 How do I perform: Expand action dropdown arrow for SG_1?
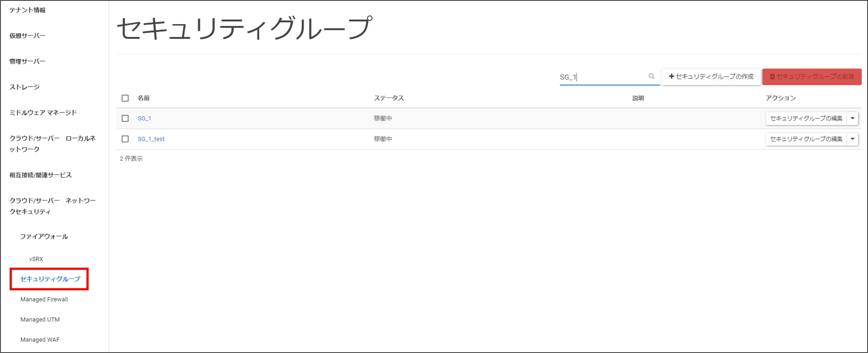[852, 118]
